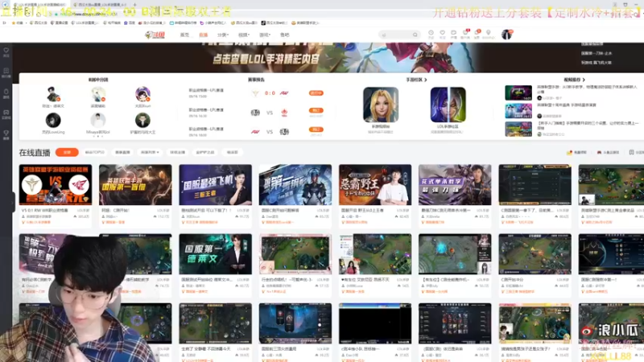Open the 第一赛纳 stream thumbnail
Screen dimensions: 644x362
[295, 185]
